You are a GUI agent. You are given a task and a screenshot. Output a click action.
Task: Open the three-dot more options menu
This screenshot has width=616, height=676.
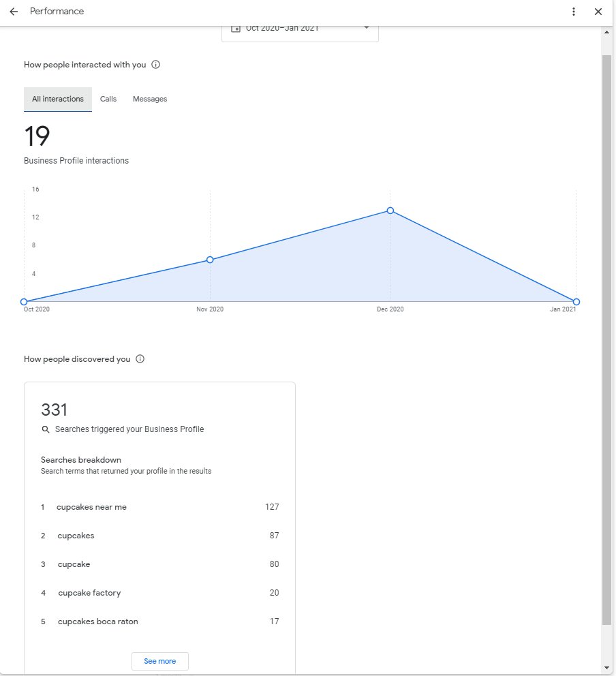click(573, 12)
